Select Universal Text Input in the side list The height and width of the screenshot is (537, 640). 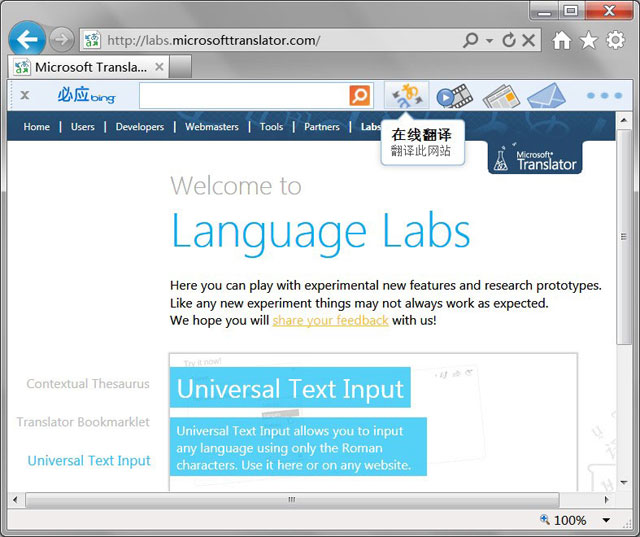pyautogui.click(x=89, y=461)
